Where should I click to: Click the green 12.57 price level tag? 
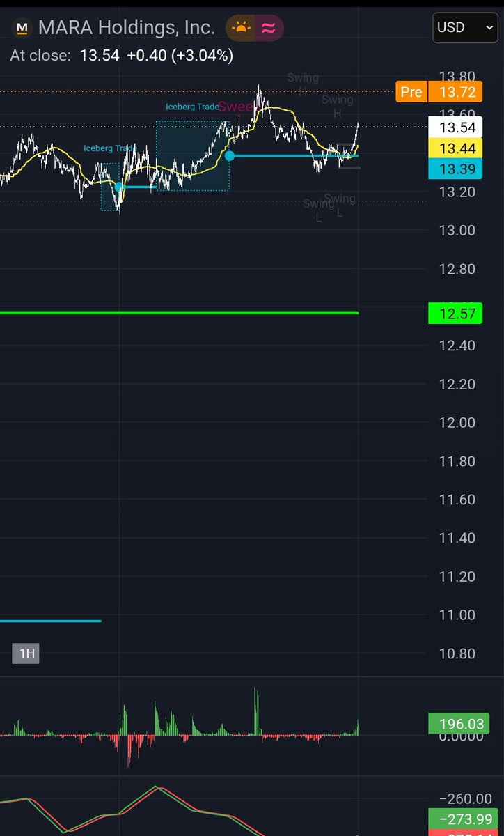point(456,313)
